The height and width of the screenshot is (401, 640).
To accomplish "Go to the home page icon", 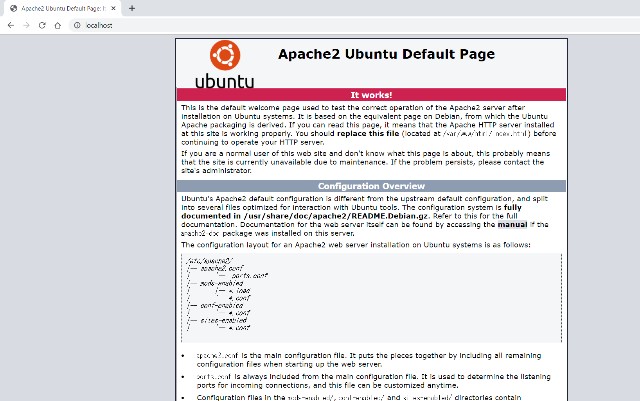I will (58, 25).
